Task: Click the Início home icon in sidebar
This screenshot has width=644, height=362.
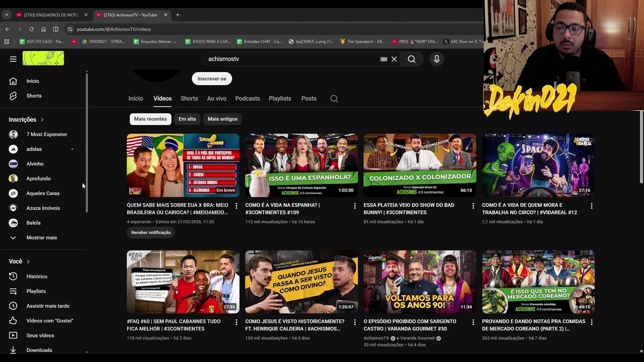Action: click(13, 81)
